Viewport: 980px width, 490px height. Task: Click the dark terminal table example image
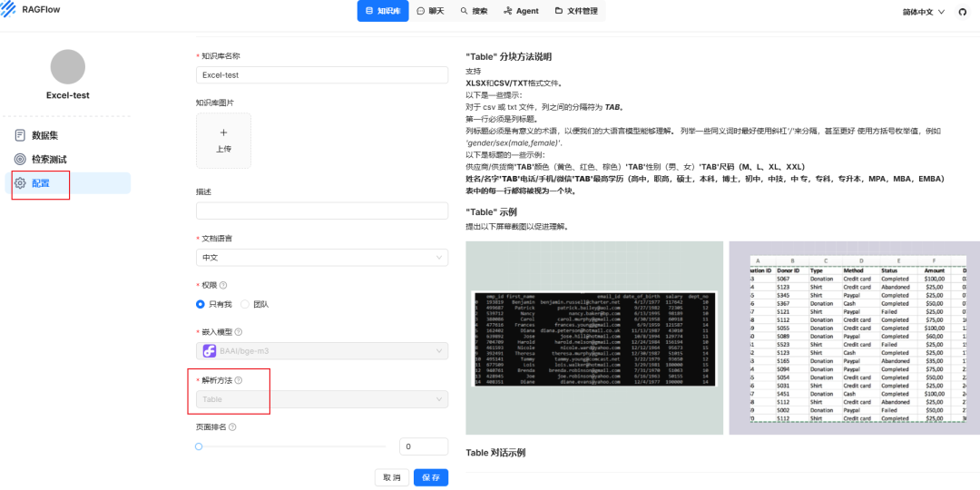pos(594,338)
